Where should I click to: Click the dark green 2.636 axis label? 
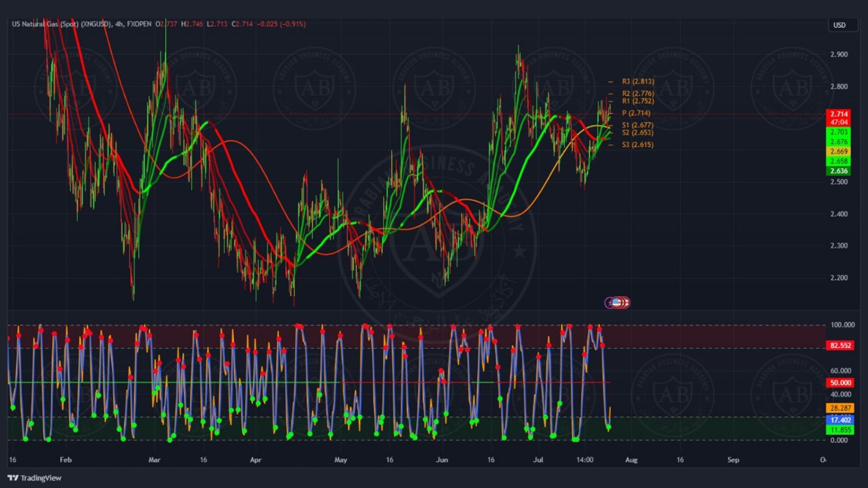[839, 171]
